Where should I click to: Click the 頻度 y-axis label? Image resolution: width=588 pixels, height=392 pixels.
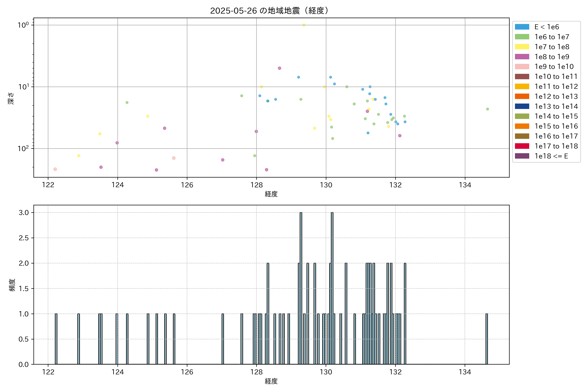click(x=12, y=285)
